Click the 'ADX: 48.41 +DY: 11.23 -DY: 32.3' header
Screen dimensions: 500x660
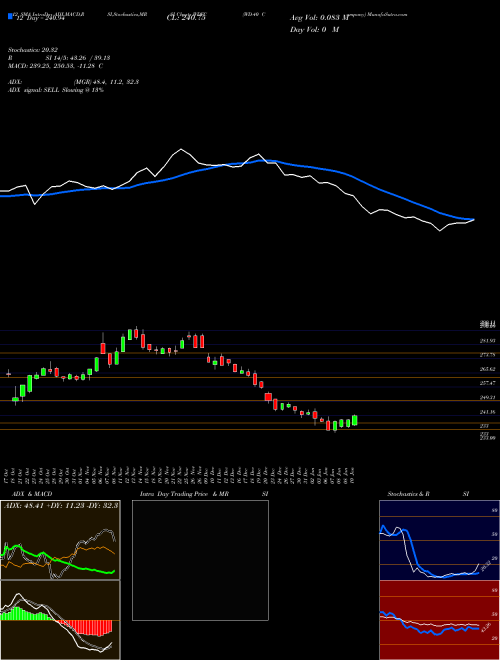click(61, 505)
